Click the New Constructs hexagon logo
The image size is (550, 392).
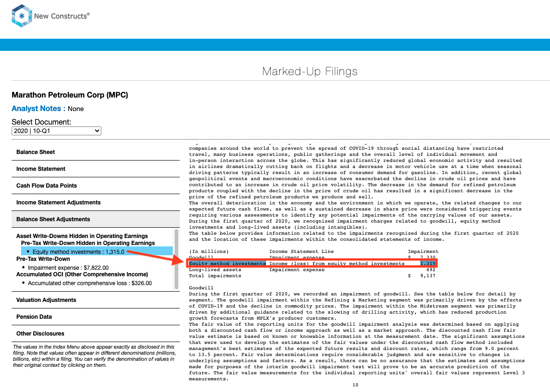(22, 16)
